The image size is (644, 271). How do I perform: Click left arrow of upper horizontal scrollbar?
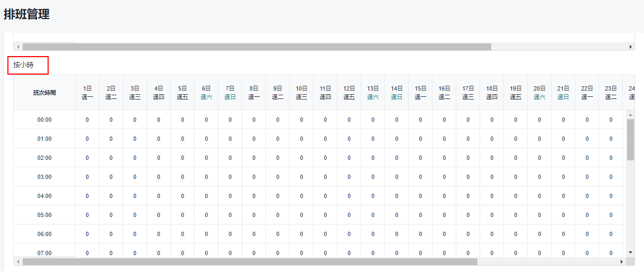pyautogui.click(x=18, y=47)
